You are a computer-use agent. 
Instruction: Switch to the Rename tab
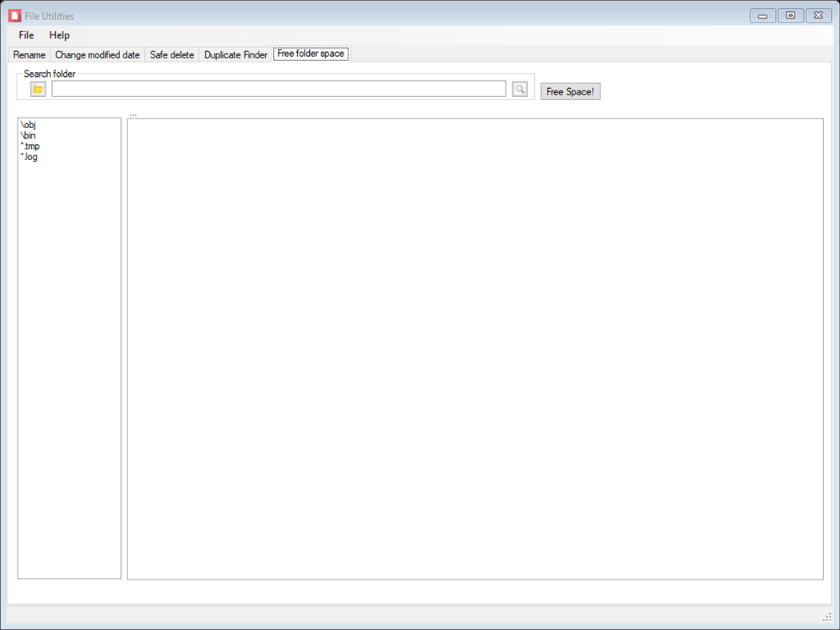tap(28, 54)
